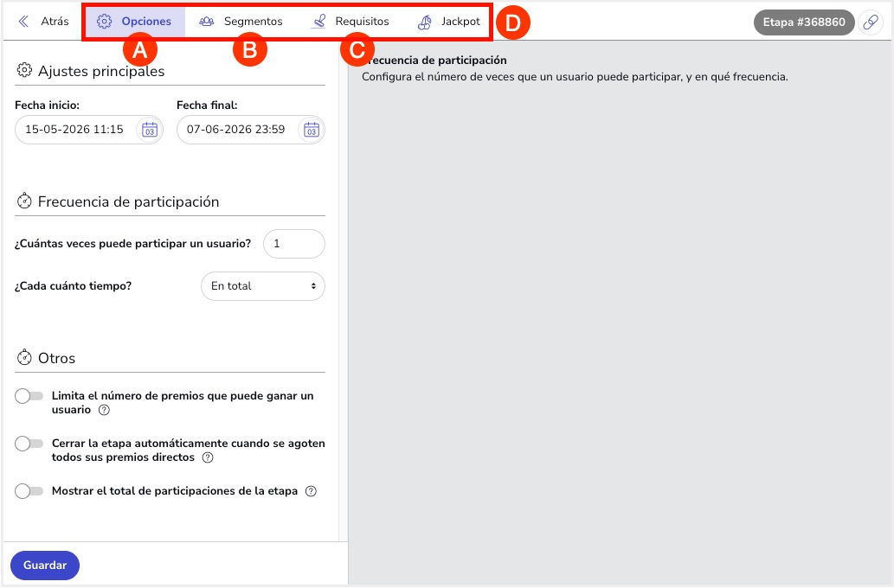Viewport: 894px width, 588px height.
Task: Toggle Cerrar la etapa automáticamente switch
Action: tap(29, 444)
